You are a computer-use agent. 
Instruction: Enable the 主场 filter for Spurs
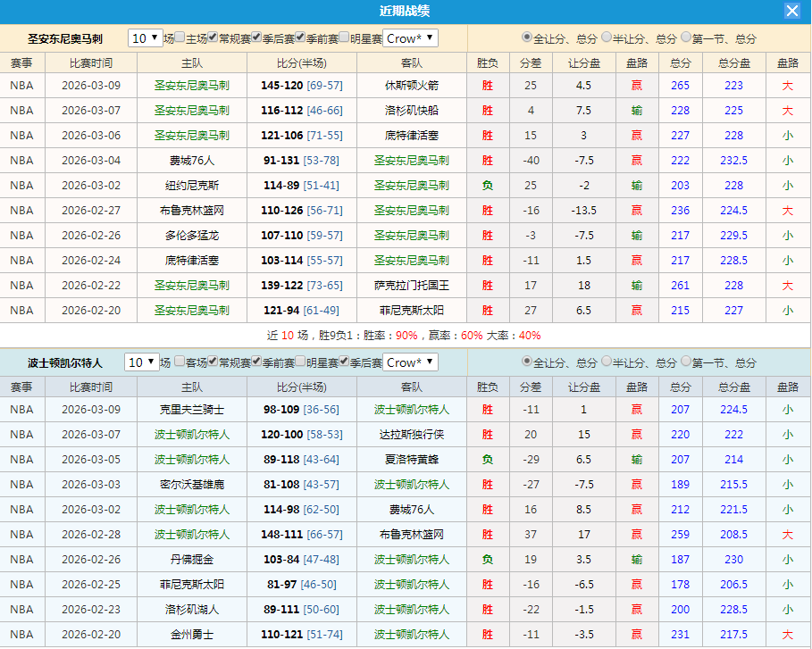(x=179, y=37)
